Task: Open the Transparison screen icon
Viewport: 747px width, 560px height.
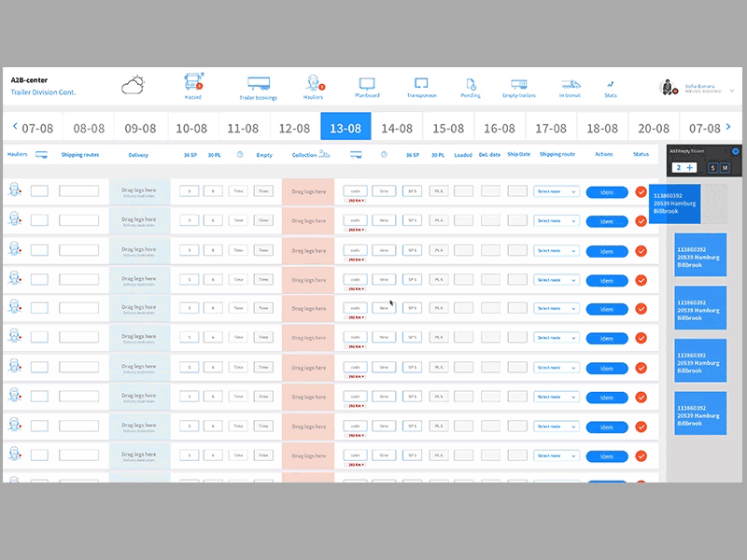Action: click(x=421, y=84)
